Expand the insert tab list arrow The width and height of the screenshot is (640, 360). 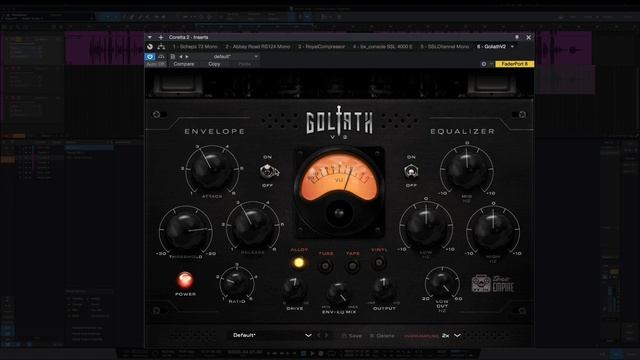coord(513,47)
